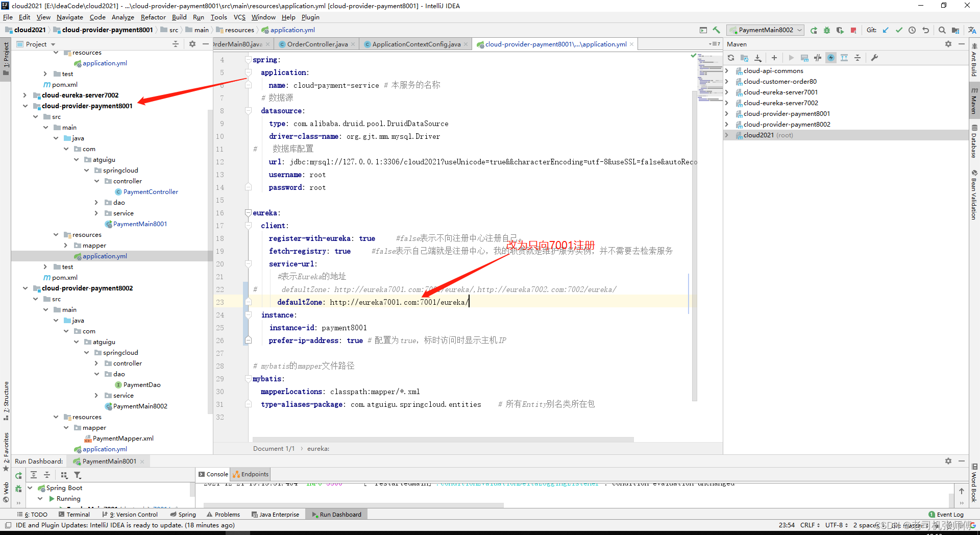Collapse cloud-provider-payment8002 module in project tree
980x535 pixels.
coord(25,288)
